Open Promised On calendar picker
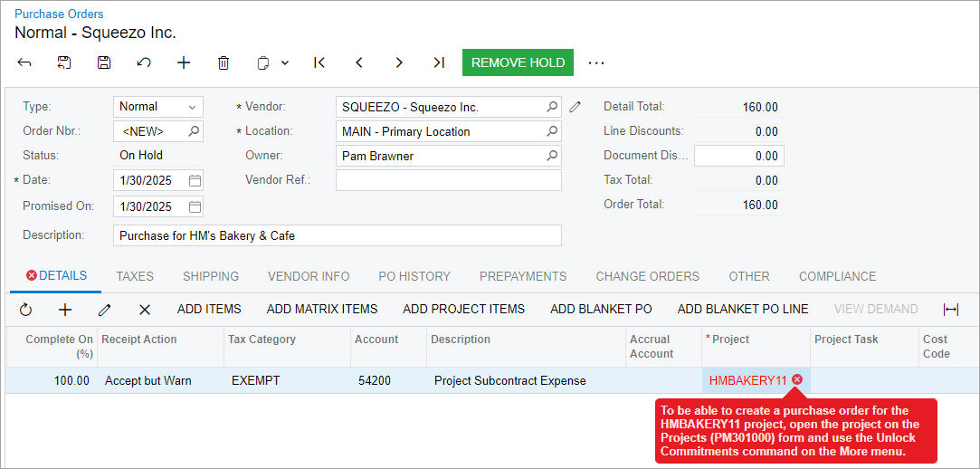980x469 pixels. (x=194, y=206)
